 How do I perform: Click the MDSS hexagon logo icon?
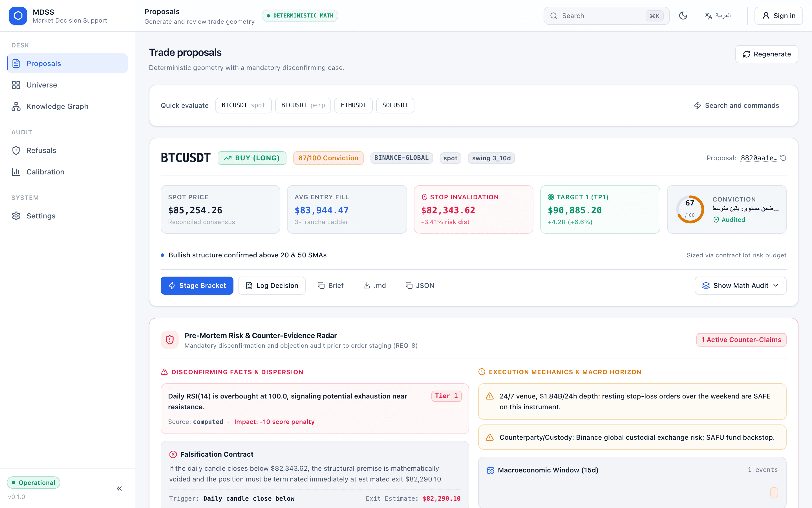[x=18, y=16]
